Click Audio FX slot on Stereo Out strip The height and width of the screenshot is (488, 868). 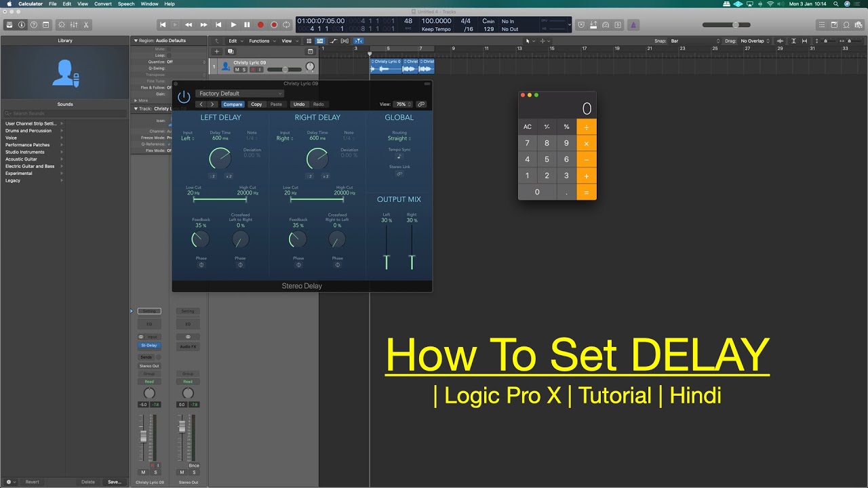click(188, 346)
